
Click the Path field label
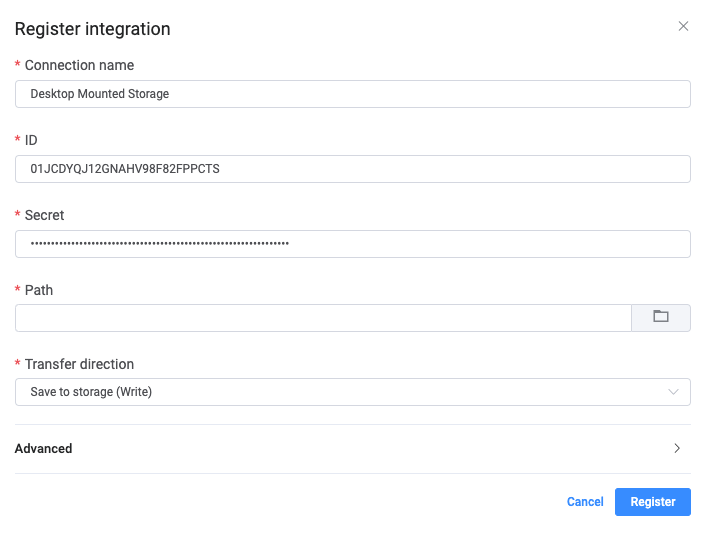click(39, 290)
